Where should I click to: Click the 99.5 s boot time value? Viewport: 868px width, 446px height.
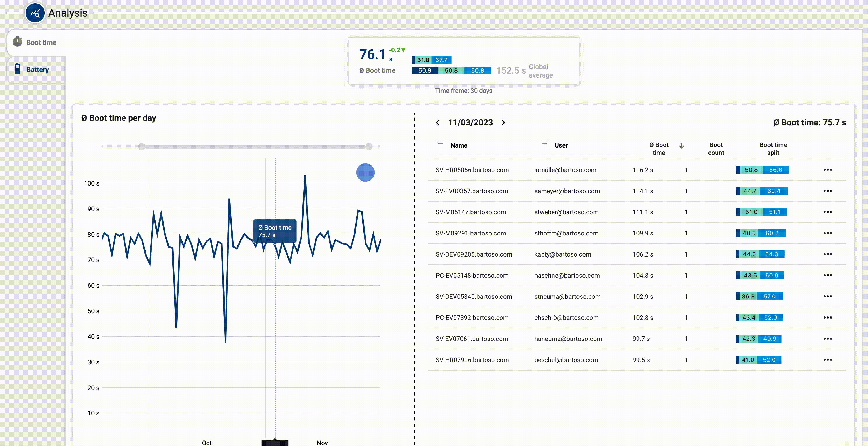[641, 360]
